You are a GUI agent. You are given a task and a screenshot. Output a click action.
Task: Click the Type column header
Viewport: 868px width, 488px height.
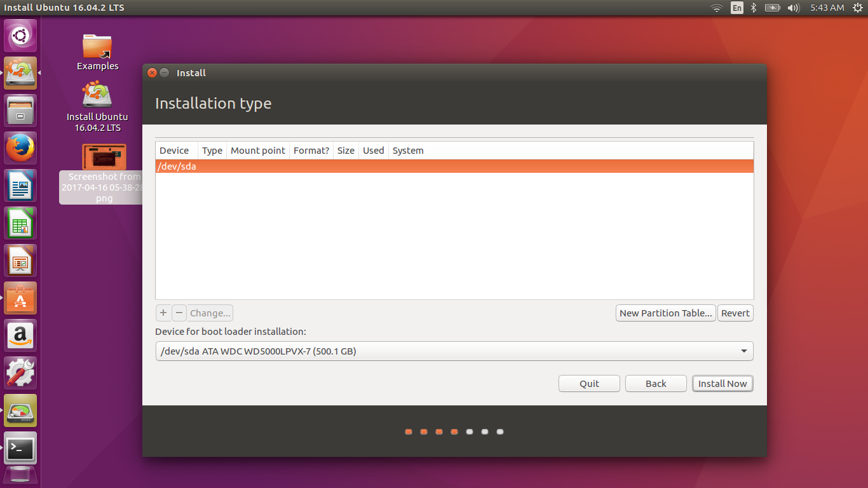click(212, 151)
